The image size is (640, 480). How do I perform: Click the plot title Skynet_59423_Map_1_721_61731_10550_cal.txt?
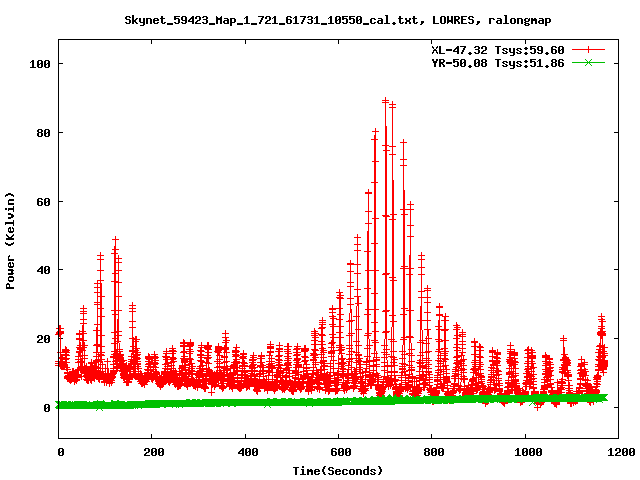(x=271, y=20)
